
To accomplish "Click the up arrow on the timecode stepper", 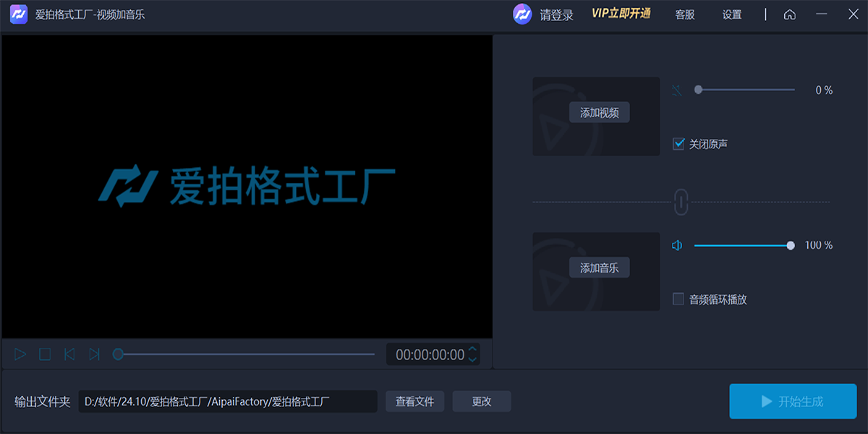I will [471, 350].
